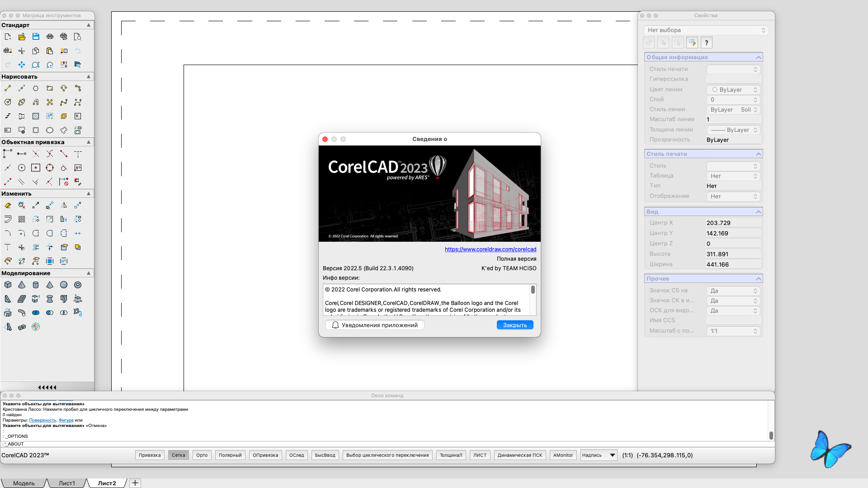This screenshot has height=488, width=868.
Task: Choose the Rectangle tool in Draw section
Action: click(50, 88)
